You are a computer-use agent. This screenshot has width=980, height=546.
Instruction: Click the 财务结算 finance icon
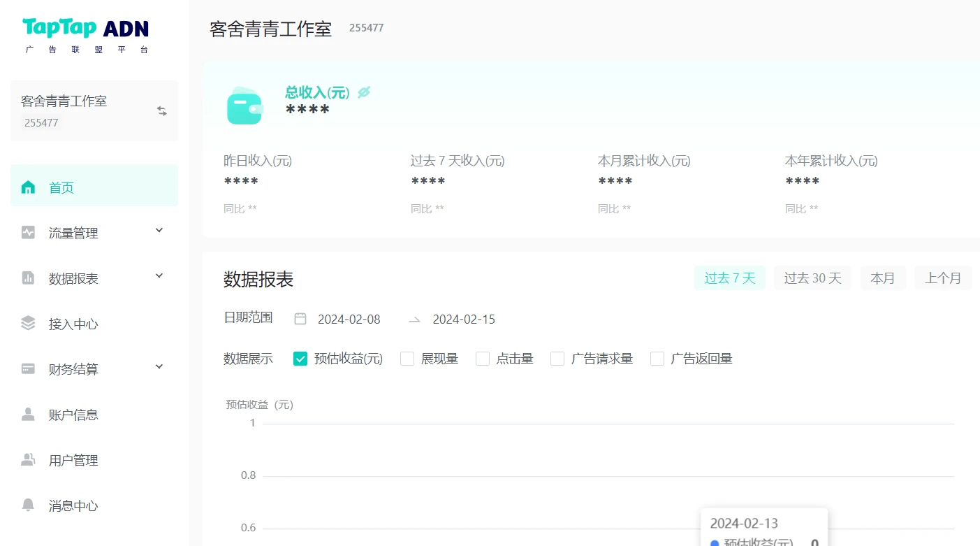coord(28,368)
